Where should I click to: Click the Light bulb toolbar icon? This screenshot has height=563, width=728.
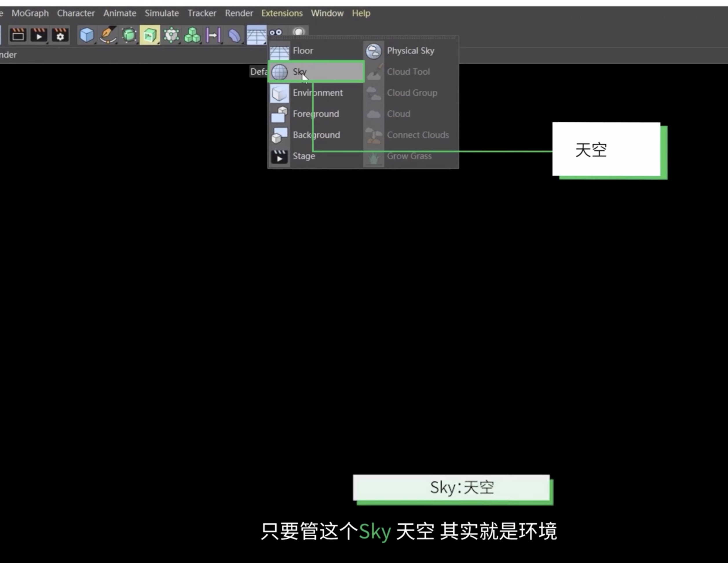pos(299,32)
